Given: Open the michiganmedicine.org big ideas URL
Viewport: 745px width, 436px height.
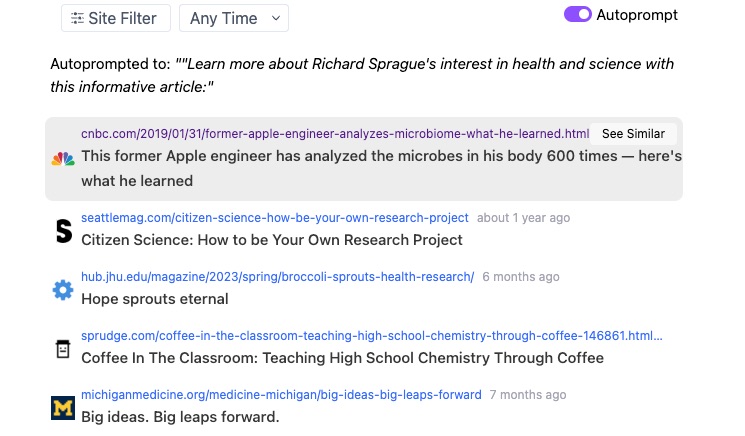Looking at the screenshot, I should coord(281,395).
